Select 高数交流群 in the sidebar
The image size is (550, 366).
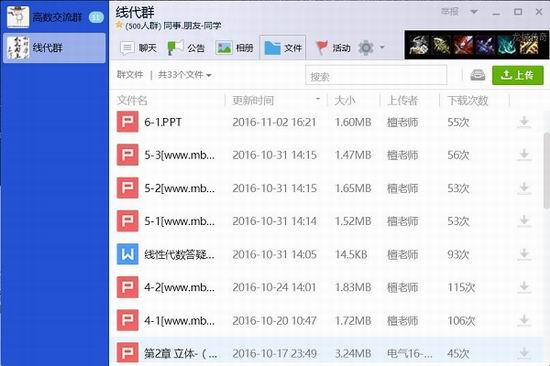click(54, 16)
